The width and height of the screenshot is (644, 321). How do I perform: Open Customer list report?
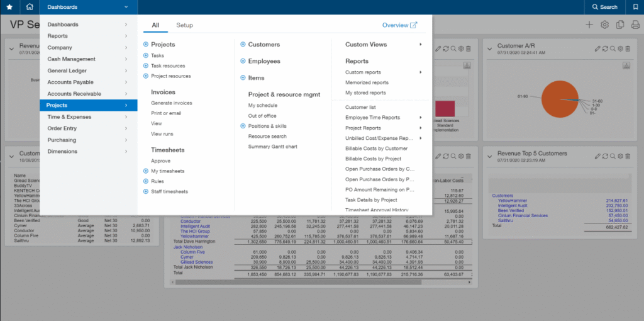pos(360,107)
